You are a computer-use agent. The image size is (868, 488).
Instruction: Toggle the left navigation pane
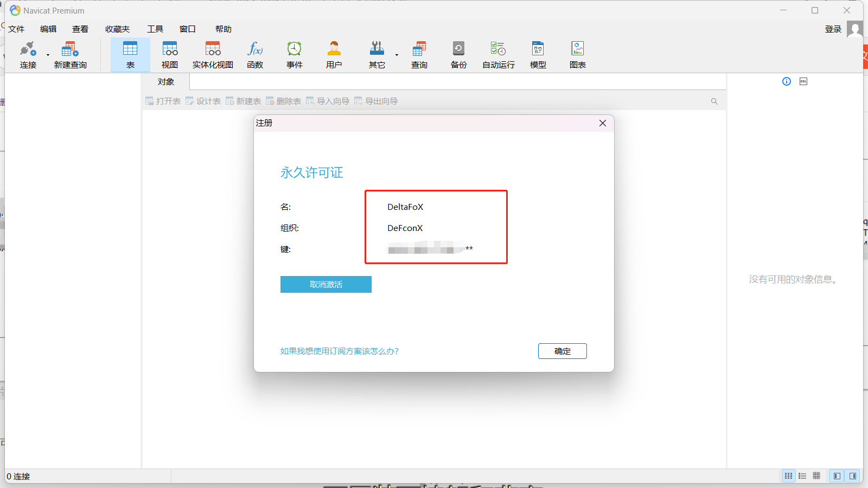click(837, 476)
